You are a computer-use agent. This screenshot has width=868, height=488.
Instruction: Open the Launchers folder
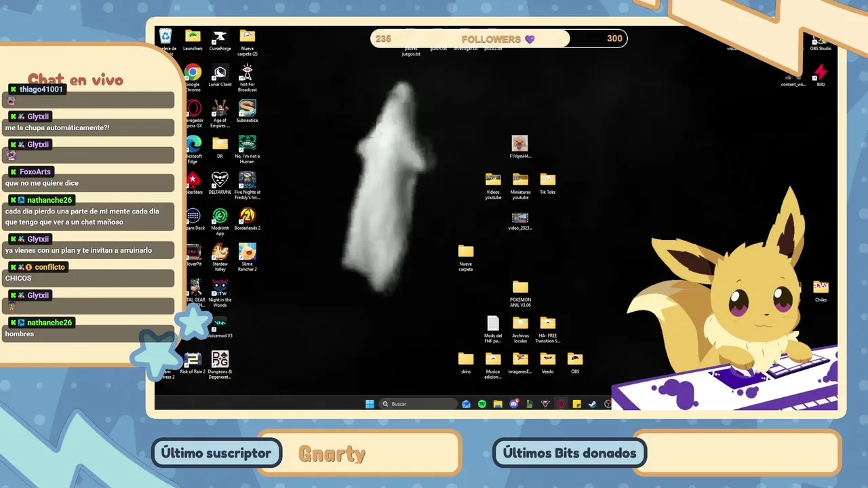coord(193,40)
